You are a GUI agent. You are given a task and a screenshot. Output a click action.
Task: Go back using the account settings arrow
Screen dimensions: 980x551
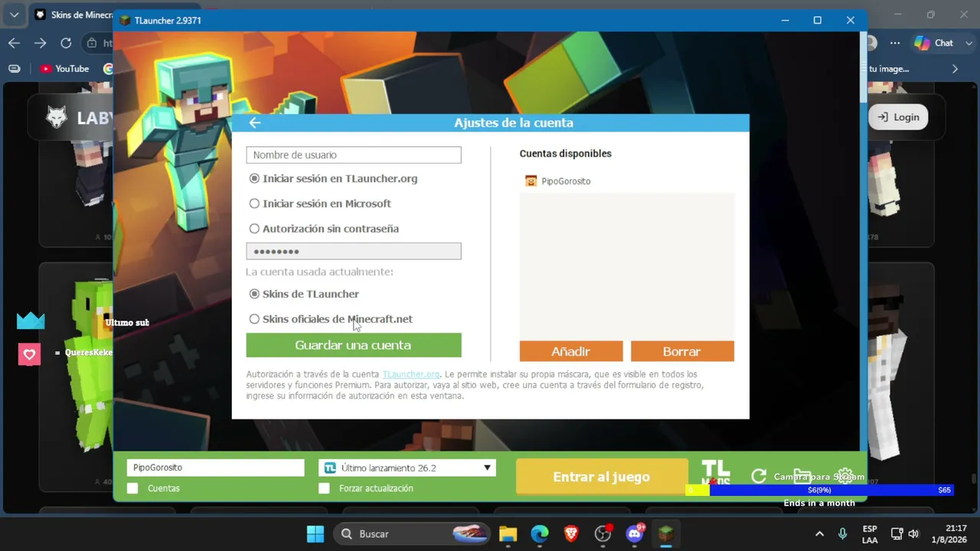(x=255, y=122)
